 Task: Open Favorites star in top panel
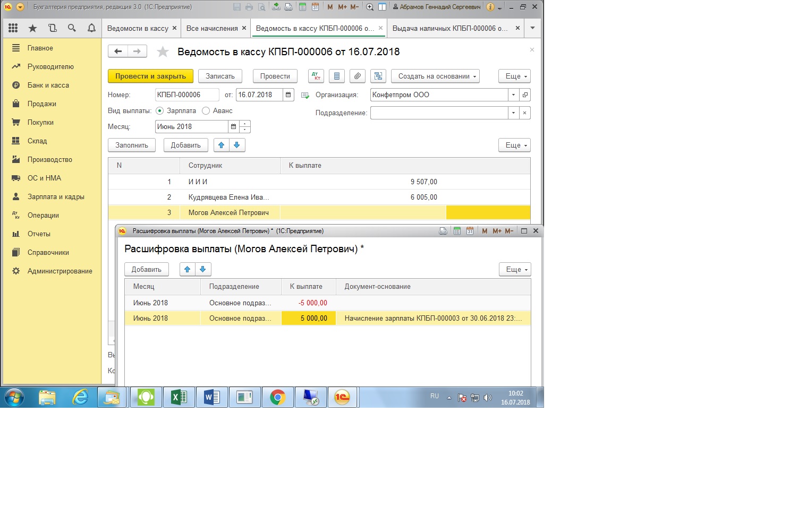coord(33,28)
